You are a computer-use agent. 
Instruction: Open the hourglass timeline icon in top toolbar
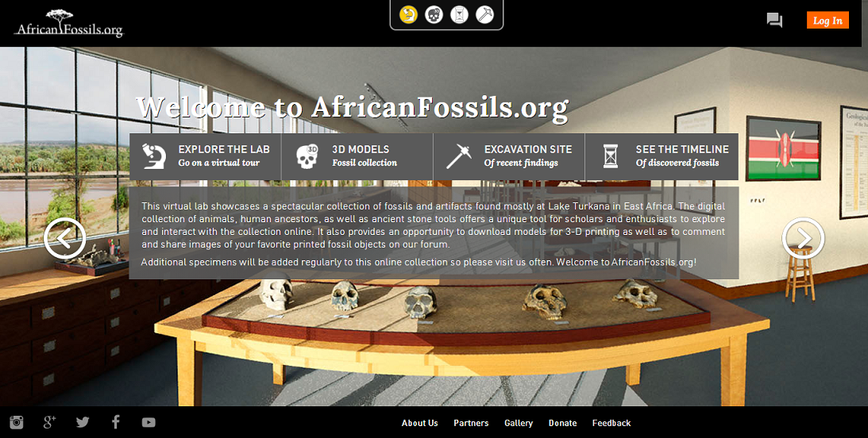coord(460,14)
